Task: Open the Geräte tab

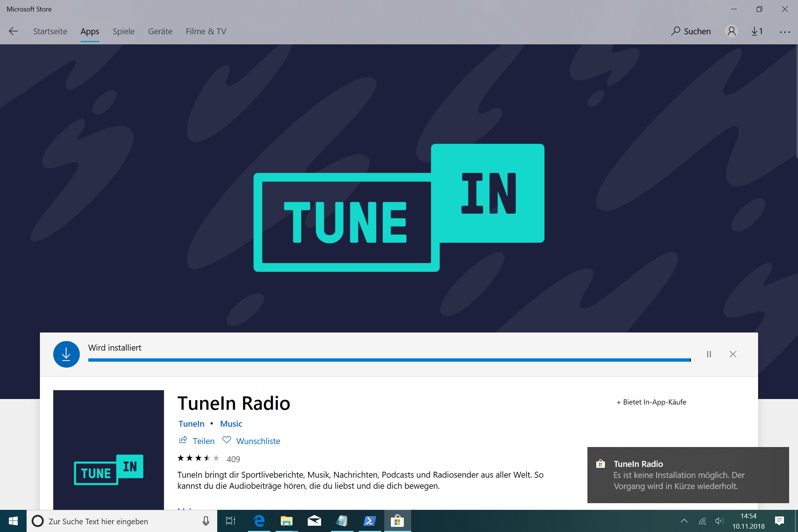Action: [x=160, y=31]
